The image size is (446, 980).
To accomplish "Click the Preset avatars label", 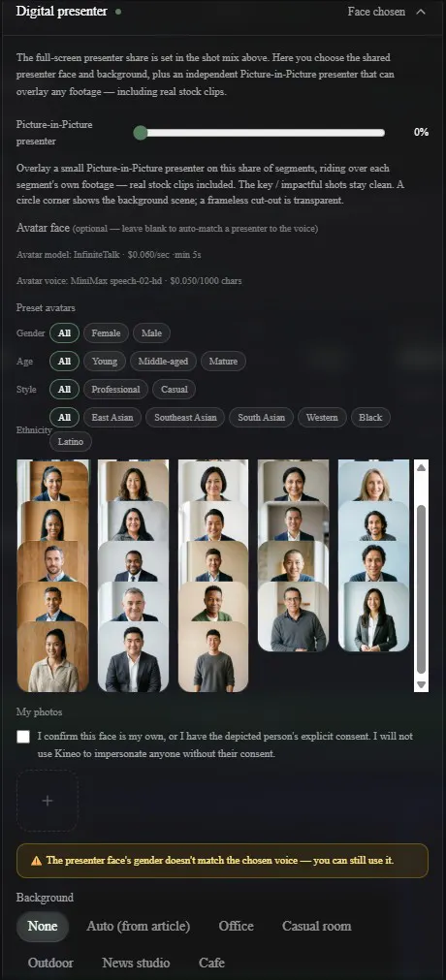I will click(46, 308).
